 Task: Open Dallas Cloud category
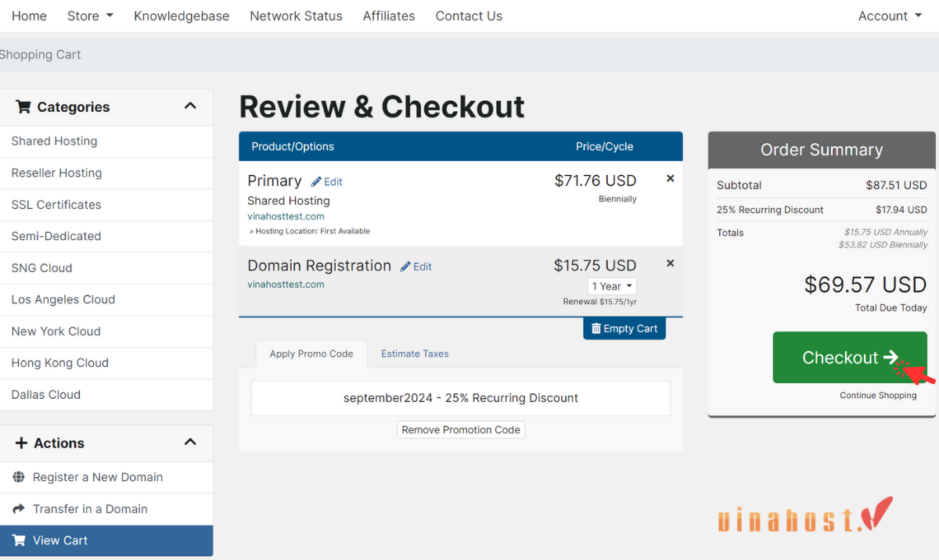coord(106,395)
